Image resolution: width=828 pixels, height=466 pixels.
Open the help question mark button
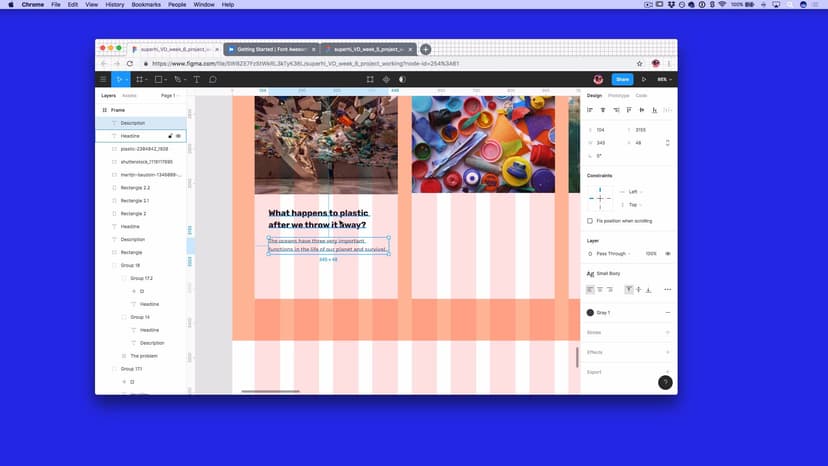click(x=665, y=382)
